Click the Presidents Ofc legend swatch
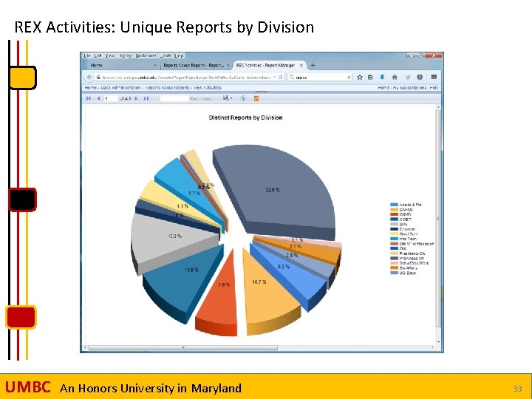Screen dimensions: 532x399 [394, 253]
